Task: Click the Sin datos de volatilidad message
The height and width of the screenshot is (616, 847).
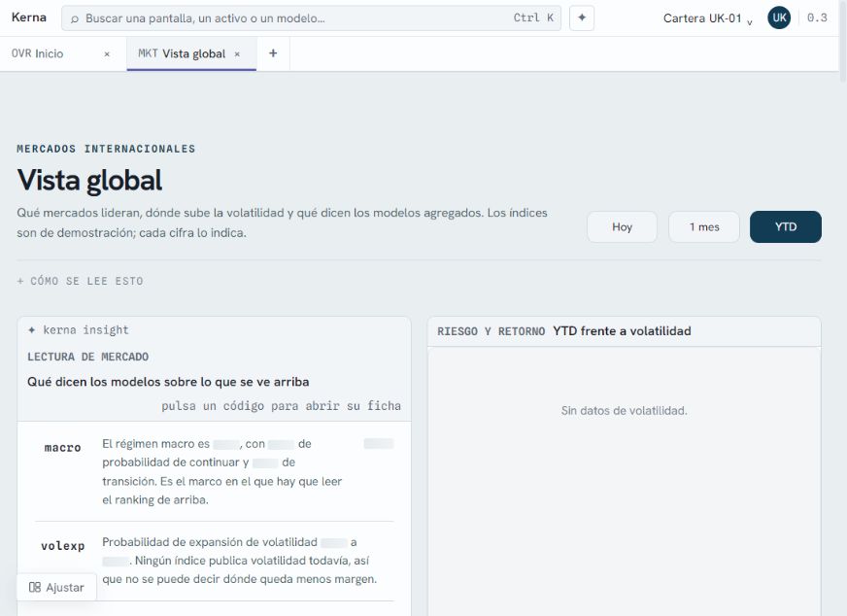Action: [624, 411]
